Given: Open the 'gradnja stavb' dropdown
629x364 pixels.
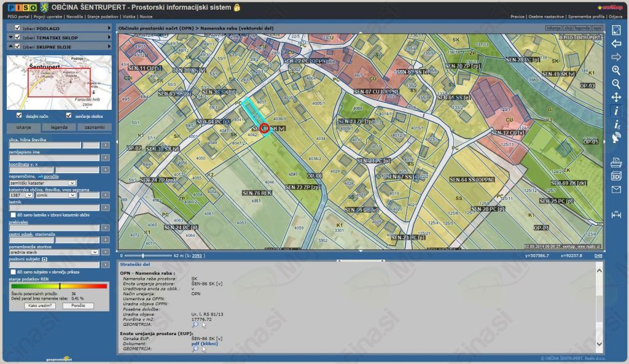Looking at the screenshot, I should tap(54, 252).
